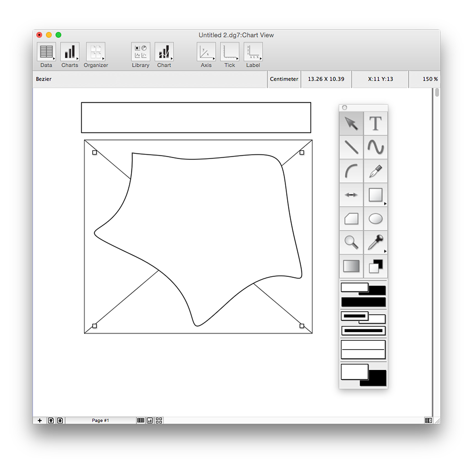The height and width of the screenshot is (476, 473).
Task: Select the arrow selection tool
Action: click(x=351, y=123)
